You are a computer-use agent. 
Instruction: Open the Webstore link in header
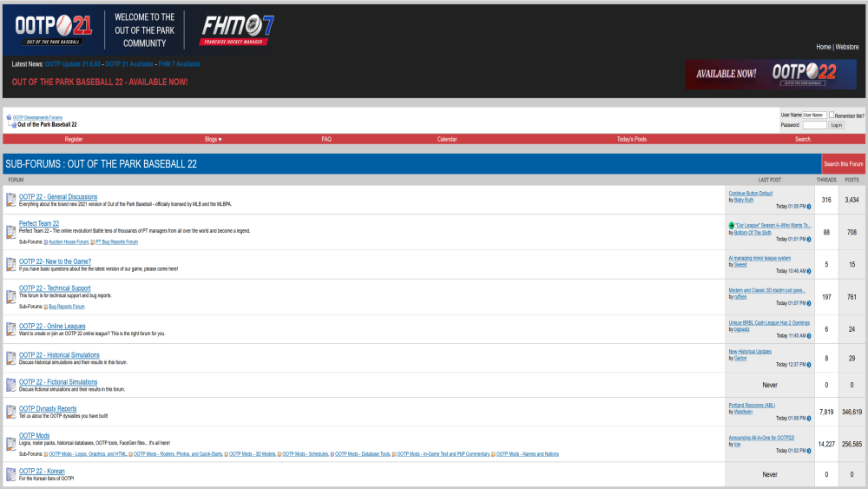[x=846, y=47]
